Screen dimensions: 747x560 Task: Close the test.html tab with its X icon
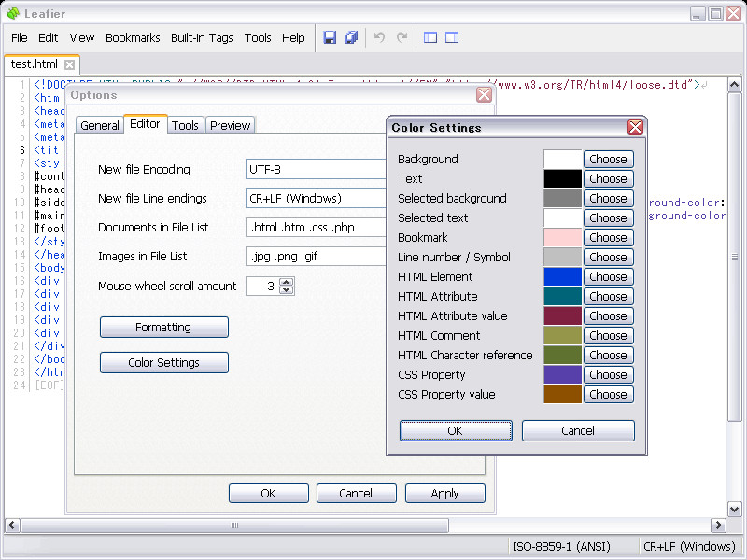[x=69, y=64]
